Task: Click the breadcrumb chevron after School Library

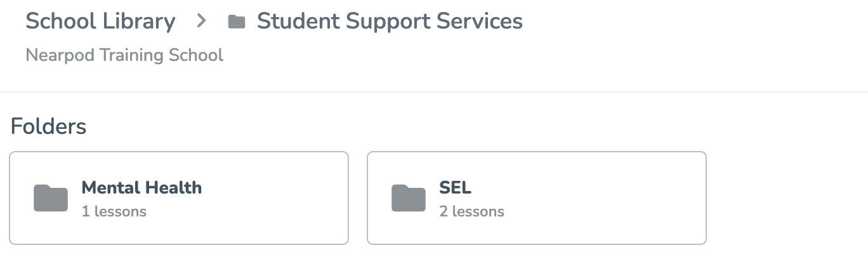Action: point(202,21)
